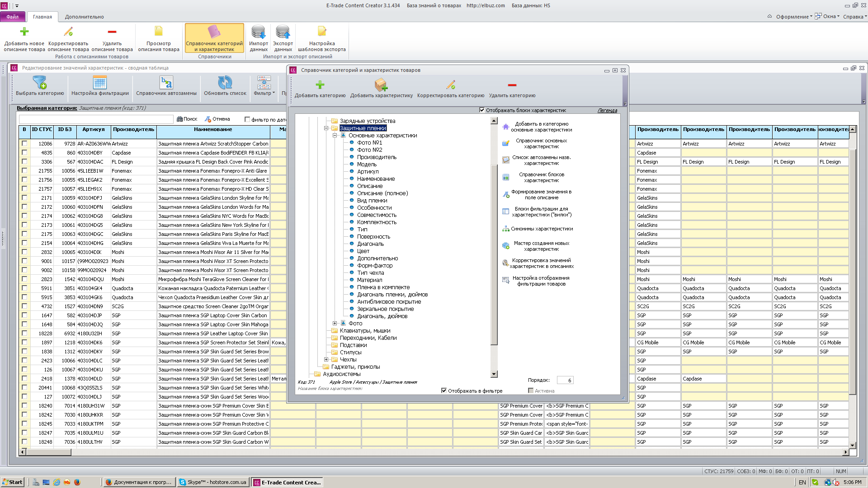Image resolution: width=868 pixels, height=488 pixels.
Task: Click the search input field
Action: 96,119
